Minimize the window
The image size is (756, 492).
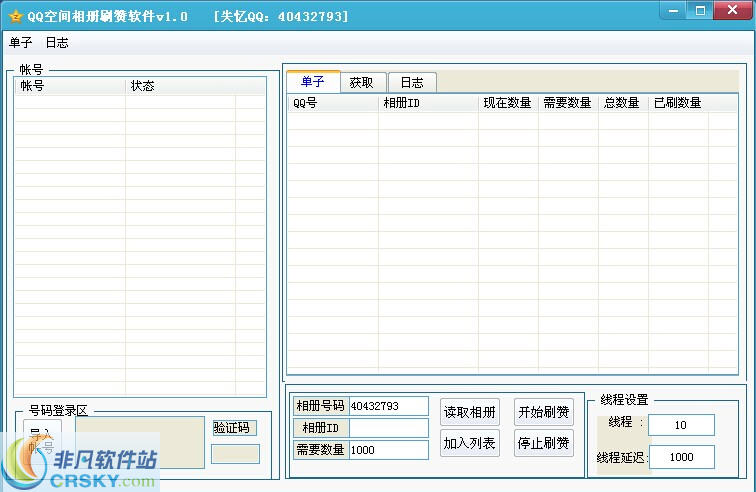[674, 11]
